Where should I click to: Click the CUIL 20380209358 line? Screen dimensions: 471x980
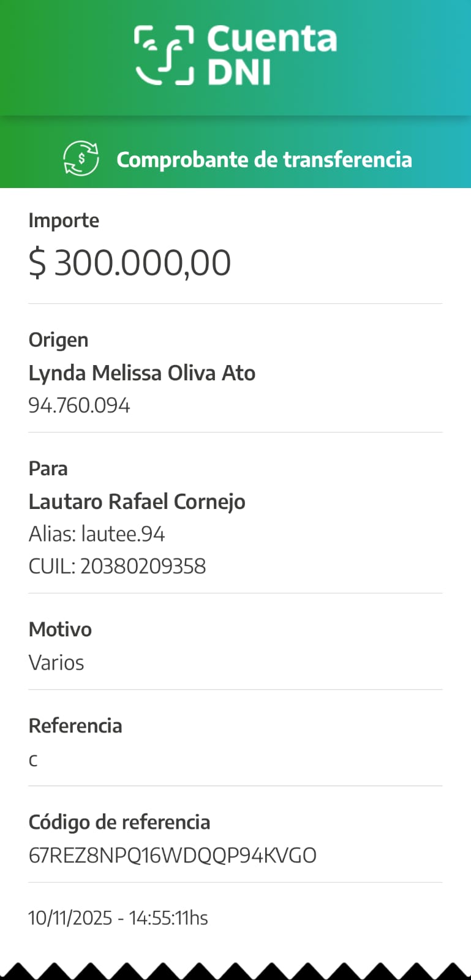(117, 566)
